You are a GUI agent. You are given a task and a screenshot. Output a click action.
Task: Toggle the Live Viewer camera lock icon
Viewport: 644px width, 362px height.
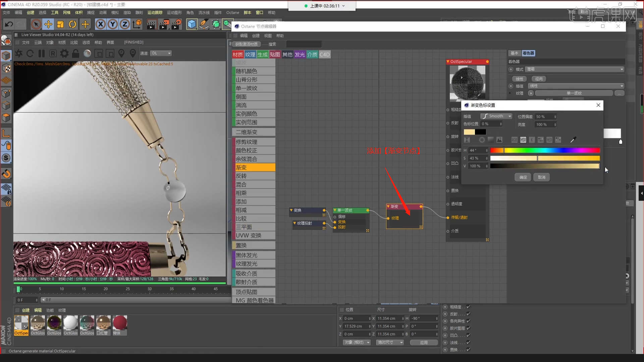(x=76, y=53)
